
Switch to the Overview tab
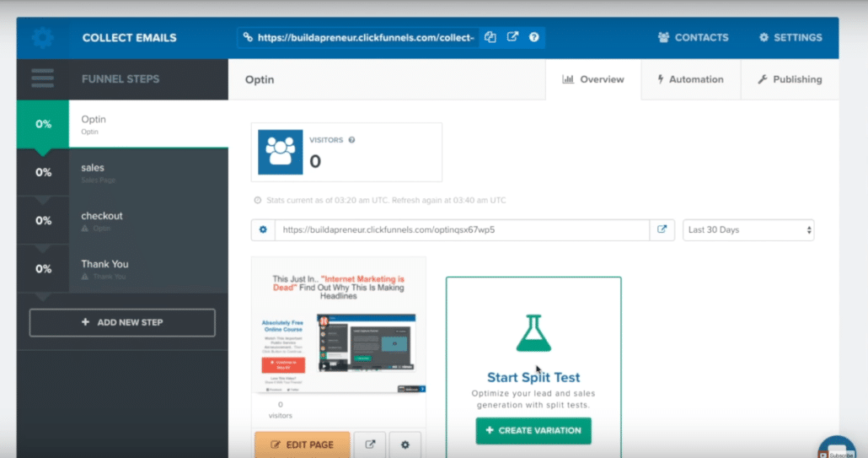point(593,79)
